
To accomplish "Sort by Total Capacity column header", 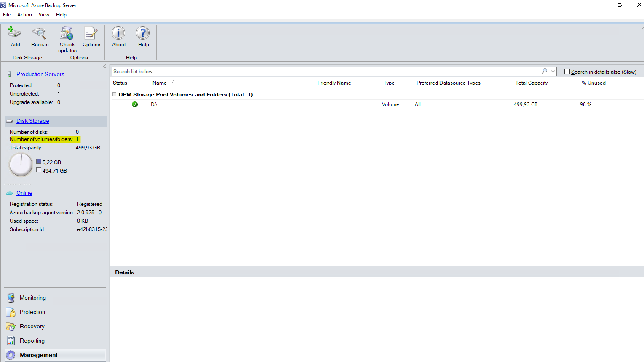I will 532,83.
